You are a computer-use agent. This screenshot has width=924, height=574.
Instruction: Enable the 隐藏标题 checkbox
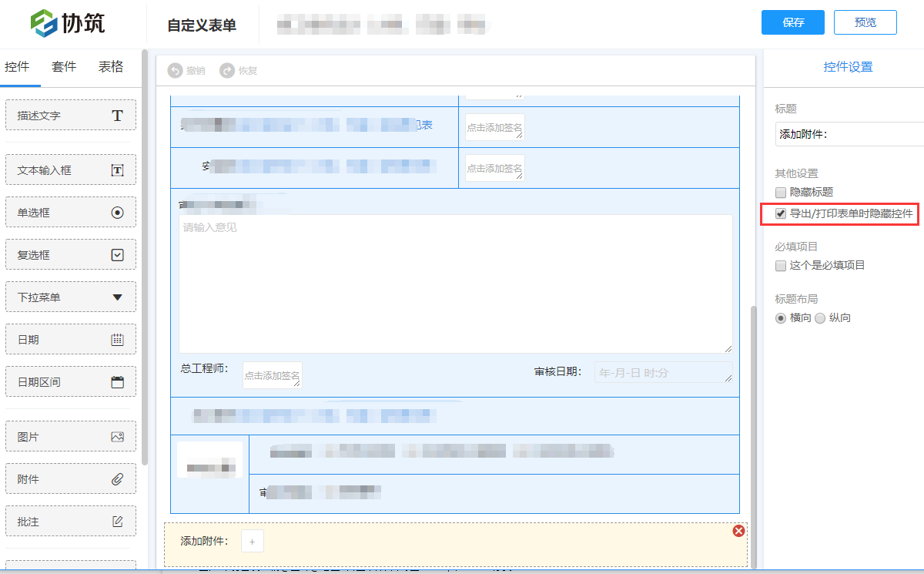[780, 192]
